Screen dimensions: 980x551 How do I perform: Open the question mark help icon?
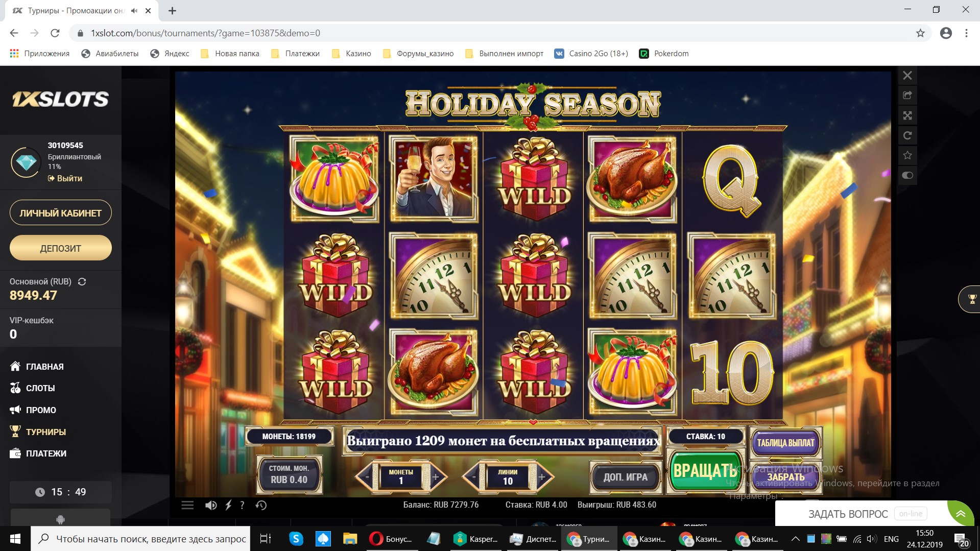tap(242, 505)
